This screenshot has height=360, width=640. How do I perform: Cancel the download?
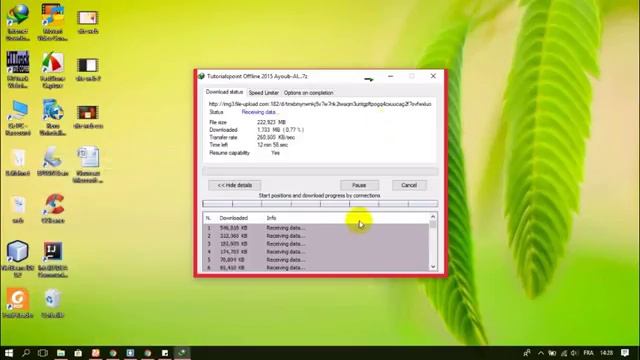(x=409, y=185)
